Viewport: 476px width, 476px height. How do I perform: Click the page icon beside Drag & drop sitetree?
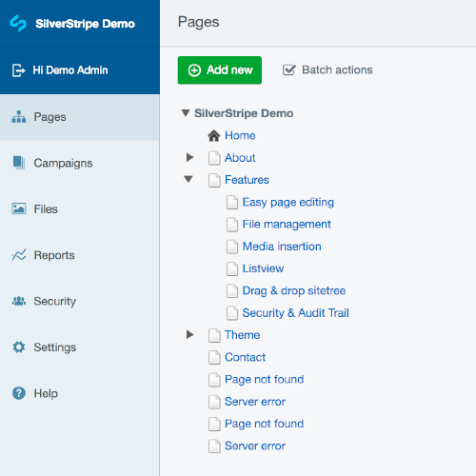point(232,291)
